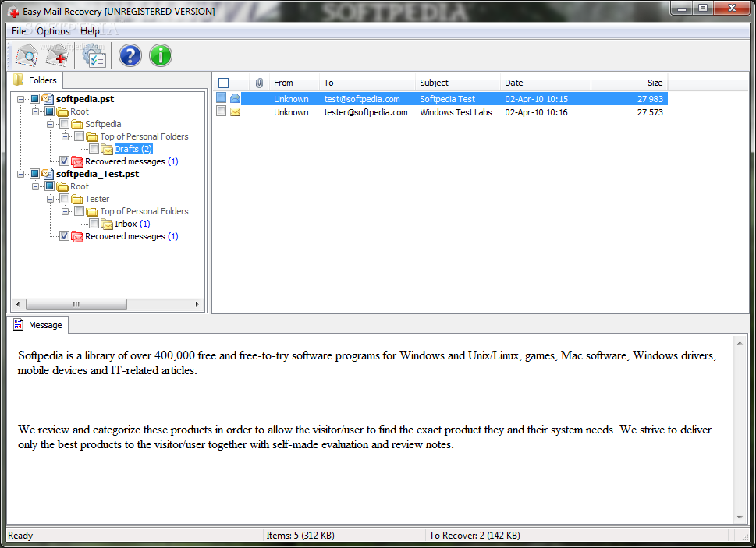Click the softpedia_Test.pst file icon
Image resolution: width=756 pixels, height=548 pixels.
pos(48,174)
